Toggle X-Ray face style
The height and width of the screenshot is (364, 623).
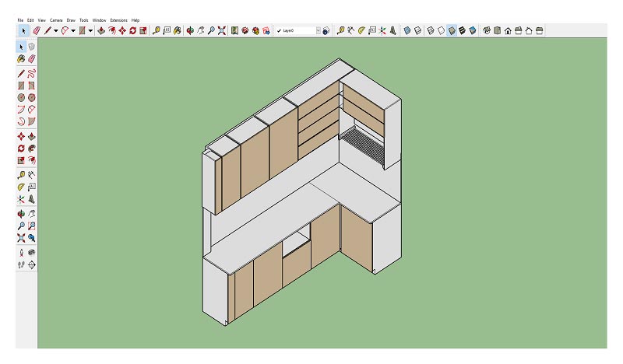(407, 30)
